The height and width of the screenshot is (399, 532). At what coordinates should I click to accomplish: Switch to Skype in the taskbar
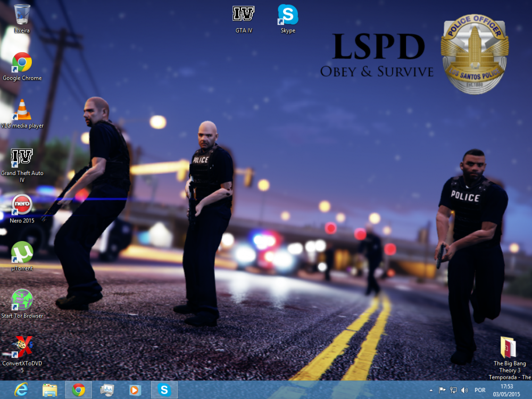[164, 390]
